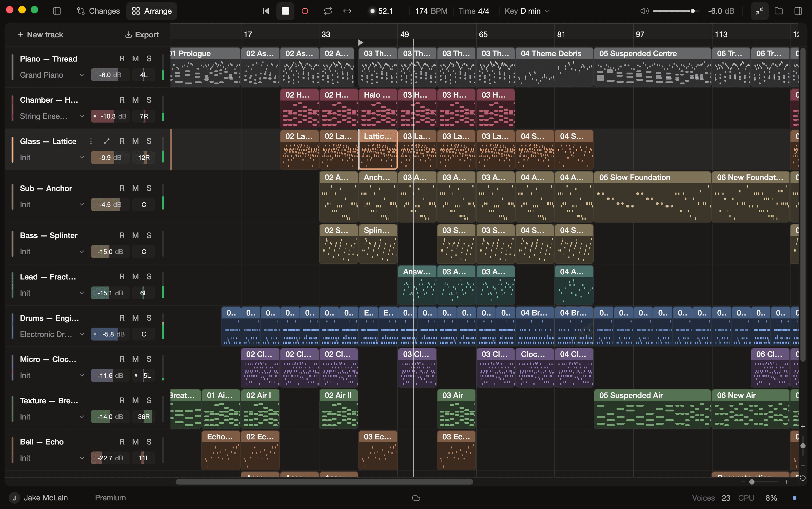Zoom in vertically with plus icon
The height and width of the screenshot is (509, 812).
point(803,426)
